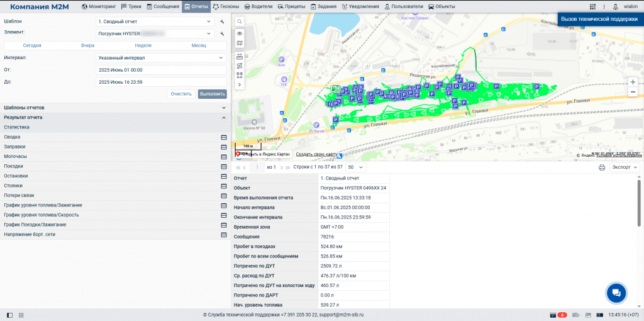644x321 pixels.
Task: Open the Уведомления menu tab
Action: (360, 6)
